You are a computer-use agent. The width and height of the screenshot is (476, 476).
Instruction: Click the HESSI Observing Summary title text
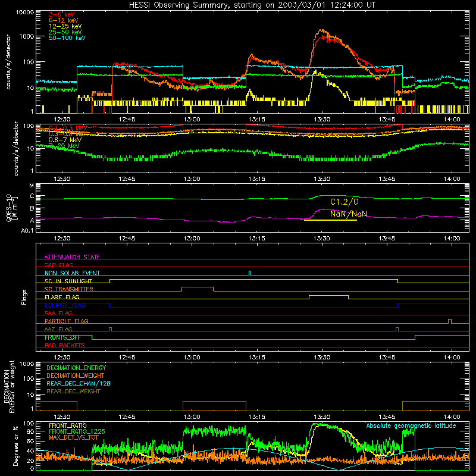(x=252, y=5)
